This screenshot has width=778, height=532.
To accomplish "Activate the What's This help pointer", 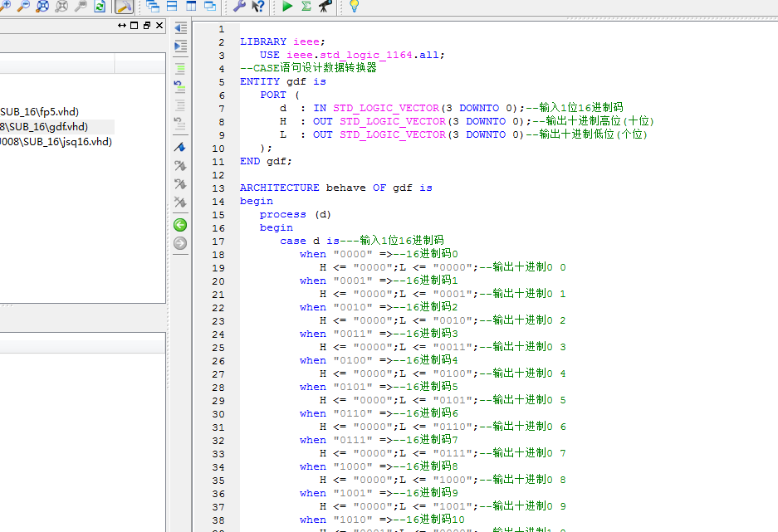I will click(x=258, y=6).
